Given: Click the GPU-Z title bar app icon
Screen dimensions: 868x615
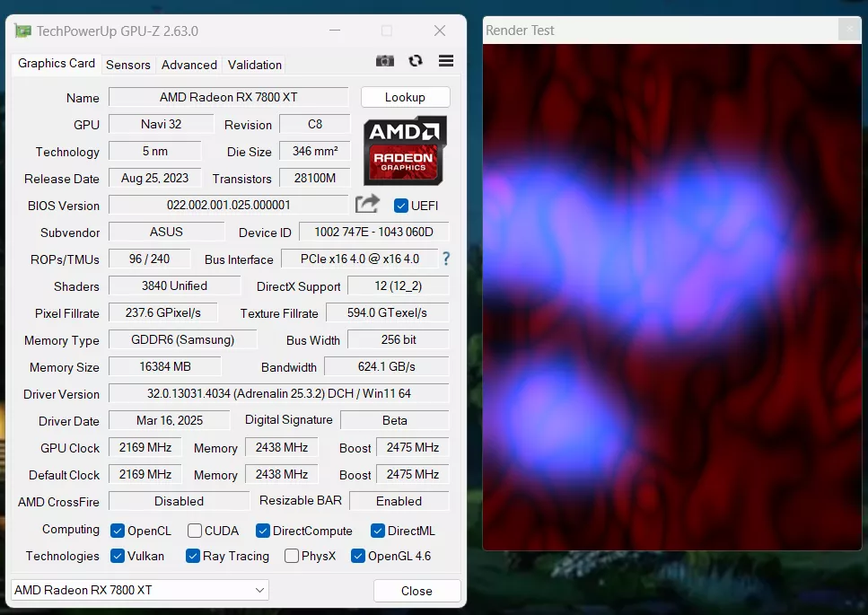Looking at the screenshot, I should tap(22, 31).
